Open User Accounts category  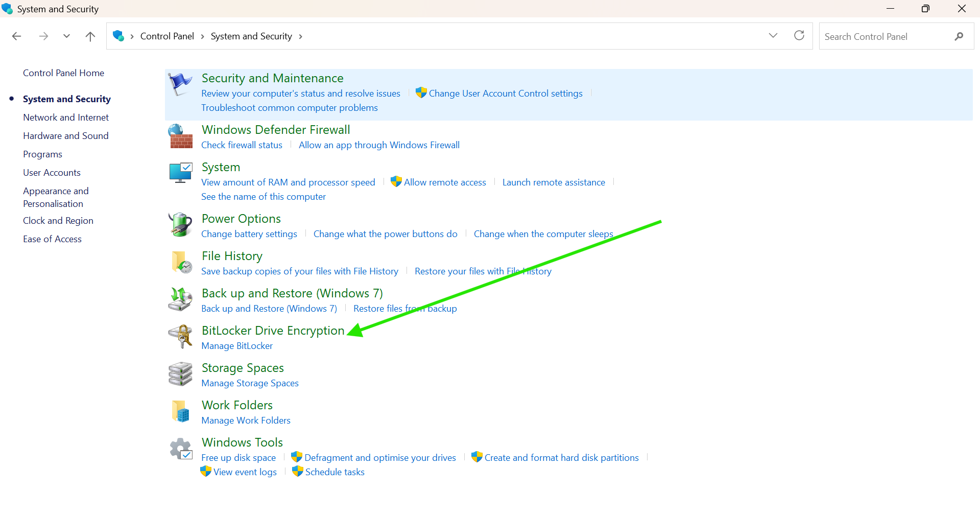point(52,173)
